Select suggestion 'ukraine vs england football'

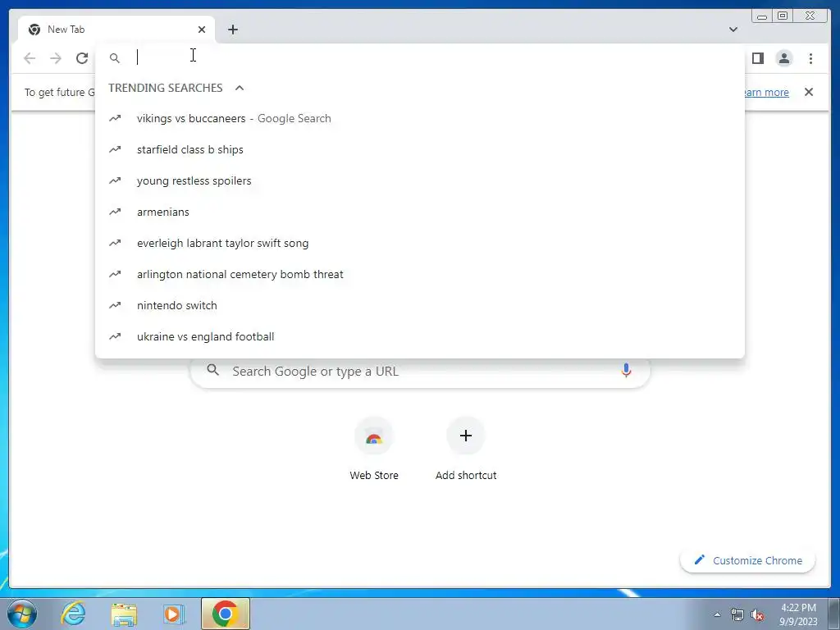pyautogui.click(x=419, y=336)
